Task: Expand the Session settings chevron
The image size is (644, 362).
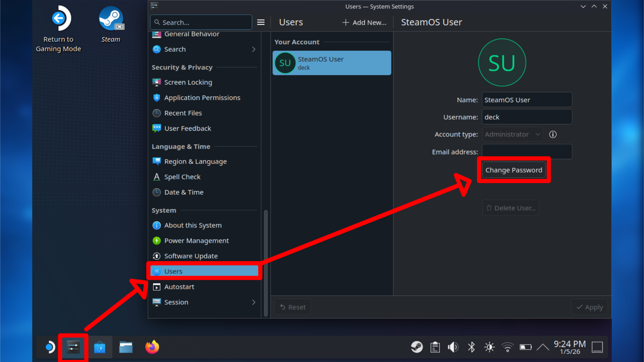Action: [x=254, y=302]
